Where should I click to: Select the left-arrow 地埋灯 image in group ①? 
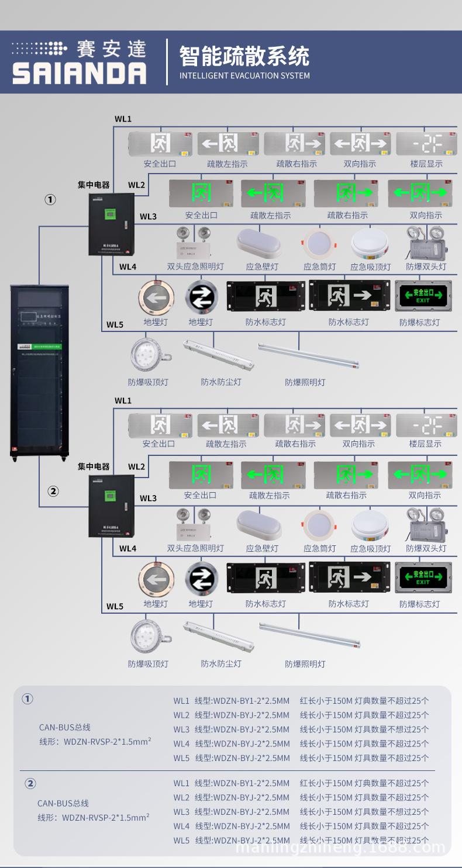pyautogui.click(x=156, y=298)
